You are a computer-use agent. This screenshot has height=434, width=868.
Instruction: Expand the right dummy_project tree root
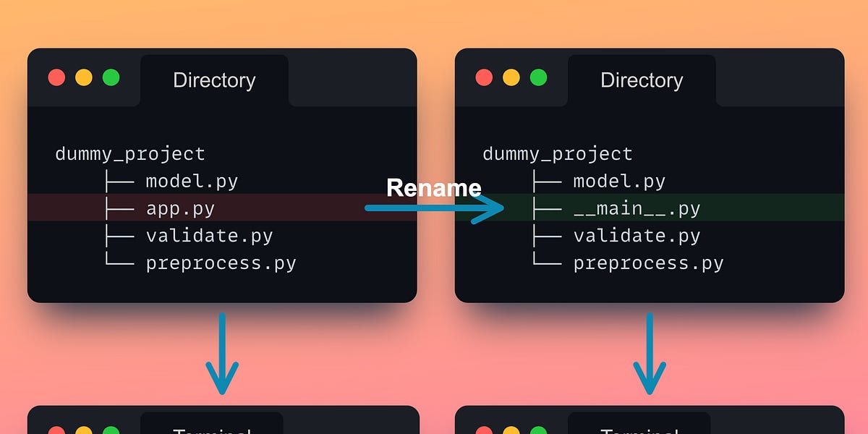coord(558,153)
